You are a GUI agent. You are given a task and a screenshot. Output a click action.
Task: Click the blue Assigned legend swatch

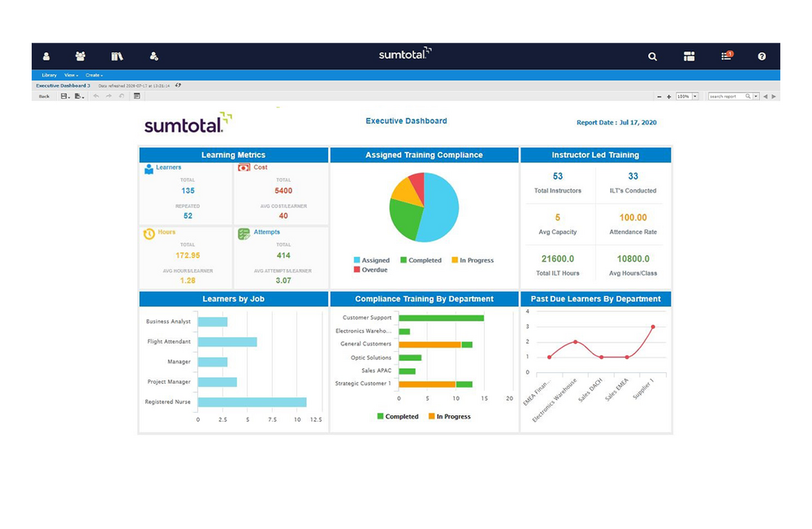point(356,260)
